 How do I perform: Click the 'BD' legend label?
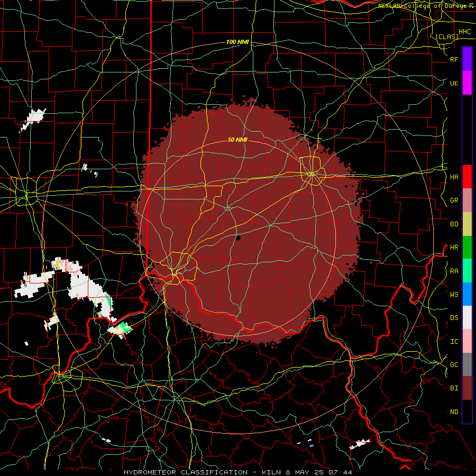[x=454, y=224]
